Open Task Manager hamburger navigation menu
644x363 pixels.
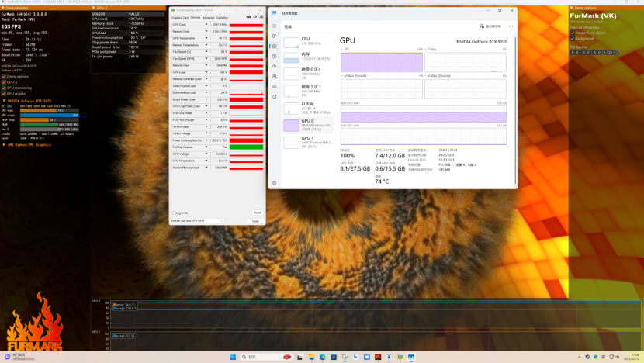pyautogui.click(x=275, y=26)
